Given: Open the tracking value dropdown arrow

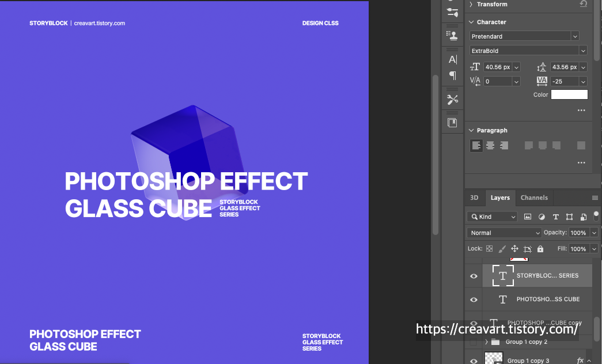Looking at the screenshot, I should (x=583, y=81).
